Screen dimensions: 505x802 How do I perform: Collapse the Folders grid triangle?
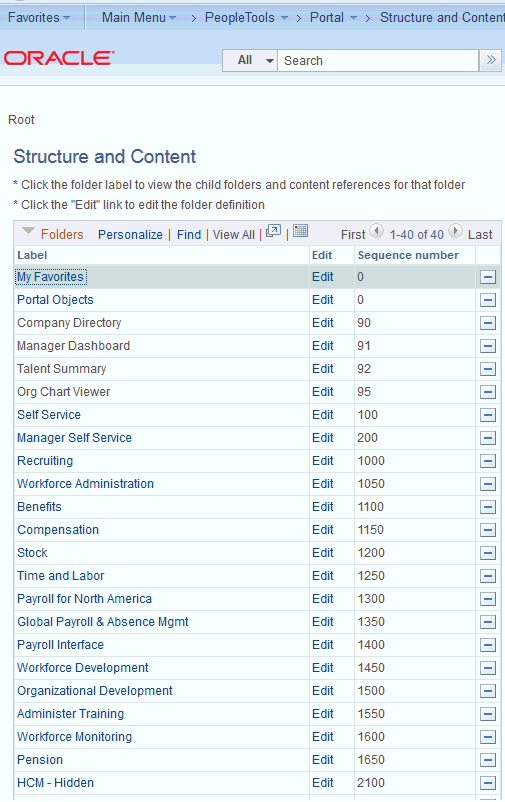point(28,231)
